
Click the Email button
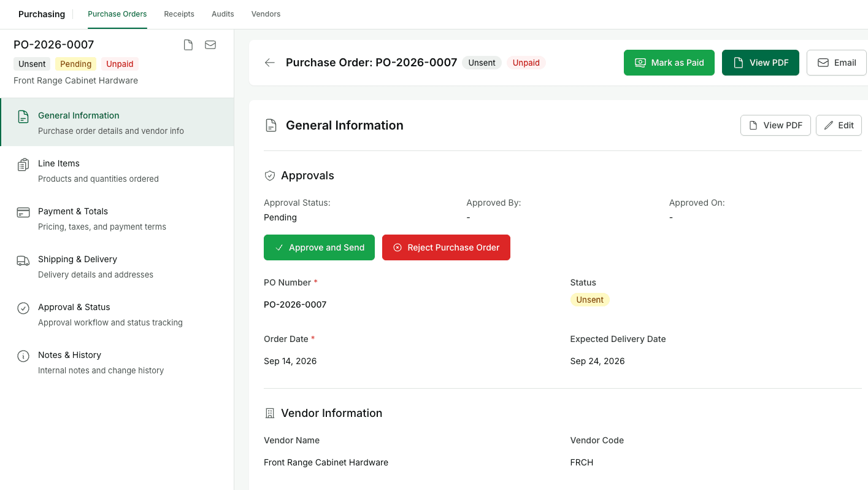point(837,63)
